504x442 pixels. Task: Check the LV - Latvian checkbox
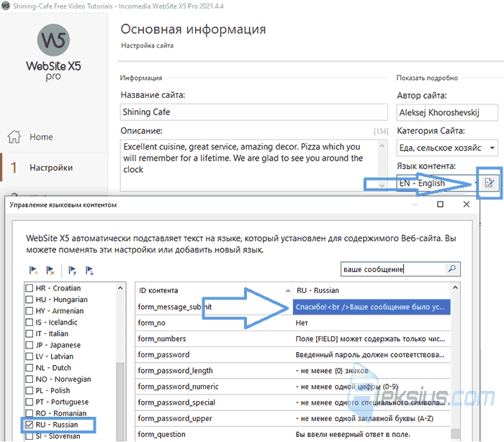click(30, 356)
